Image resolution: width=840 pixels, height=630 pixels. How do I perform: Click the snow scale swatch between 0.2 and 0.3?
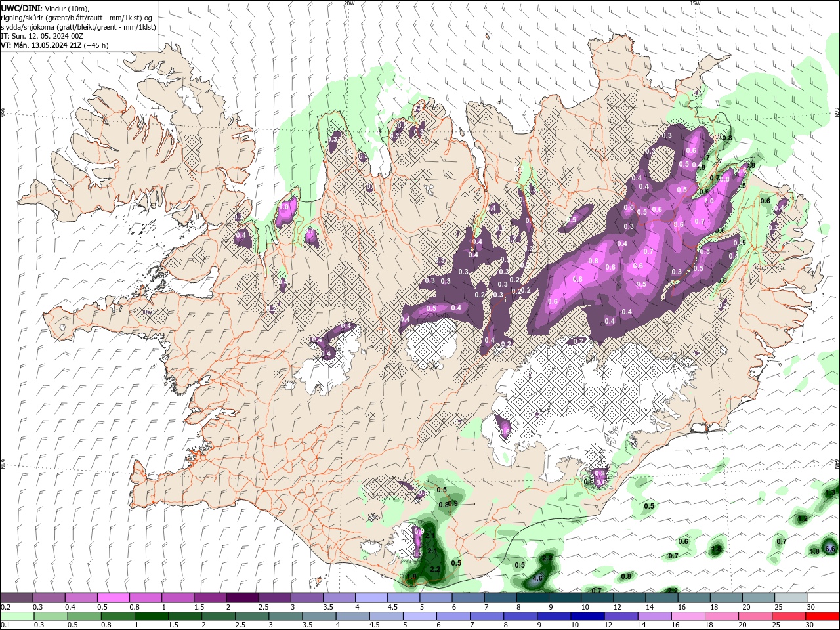pos(16,598)
